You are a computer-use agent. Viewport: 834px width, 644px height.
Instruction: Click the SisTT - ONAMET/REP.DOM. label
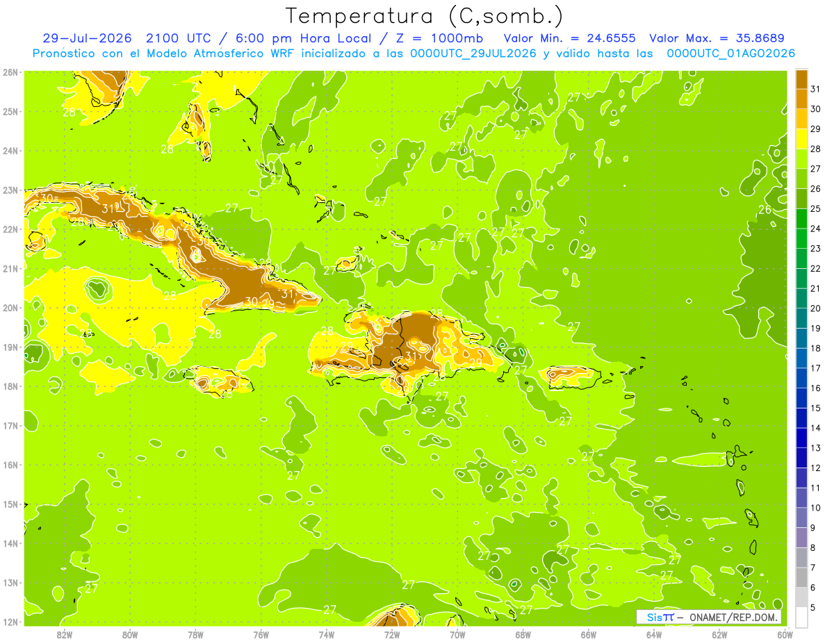(709, 617)
